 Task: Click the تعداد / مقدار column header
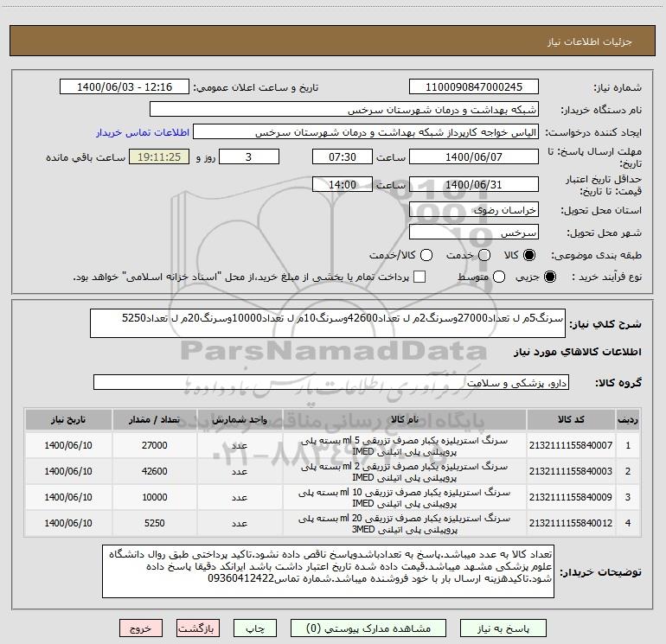click(155, 420)
